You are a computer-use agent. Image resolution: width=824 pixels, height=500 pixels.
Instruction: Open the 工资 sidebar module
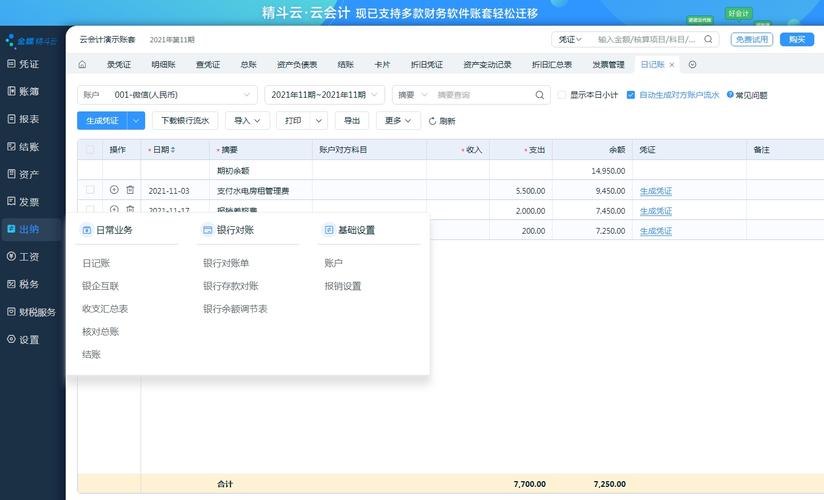coord(23,257)
